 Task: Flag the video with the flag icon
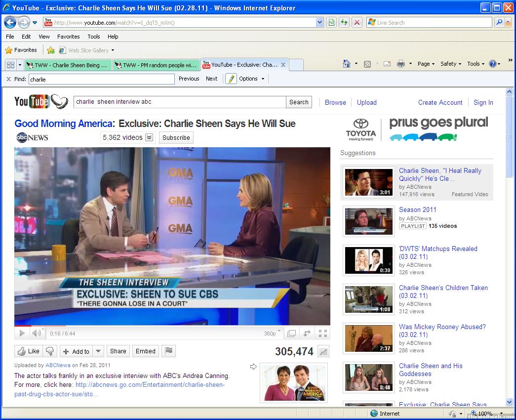pyautogui.click(x=169, y=351)
